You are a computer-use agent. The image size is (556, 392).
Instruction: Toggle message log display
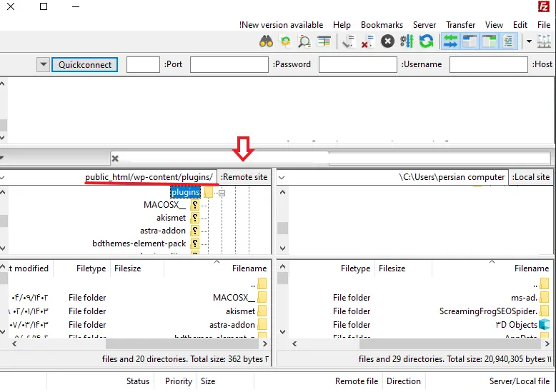coord(508,41)
